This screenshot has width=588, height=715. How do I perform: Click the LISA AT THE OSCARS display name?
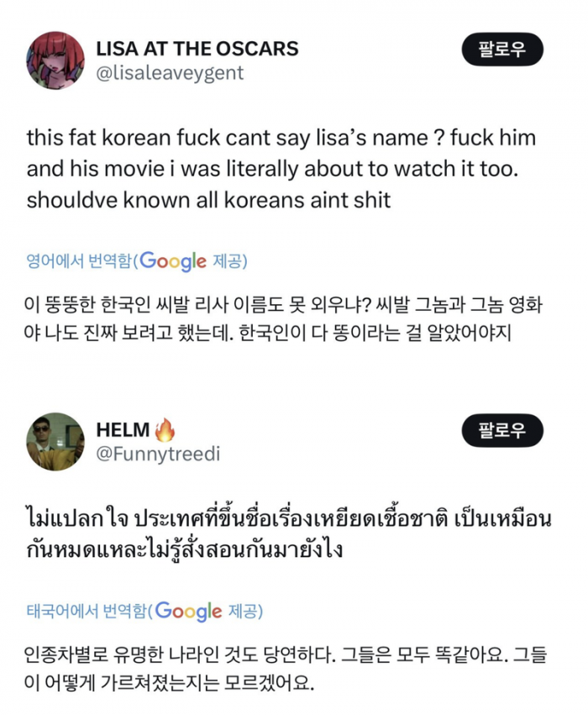point(197,49)
